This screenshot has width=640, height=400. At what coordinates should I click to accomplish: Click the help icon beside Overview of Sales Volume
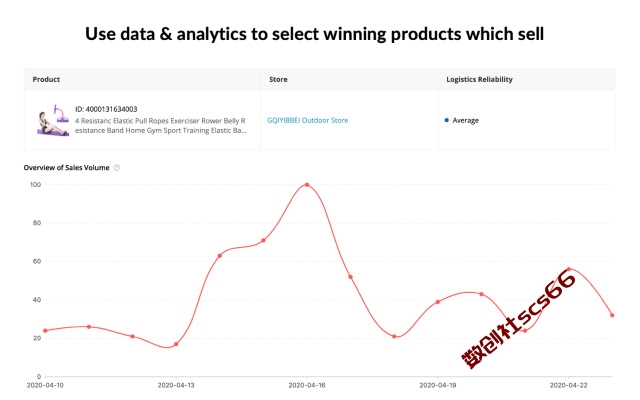click(117, 168)
